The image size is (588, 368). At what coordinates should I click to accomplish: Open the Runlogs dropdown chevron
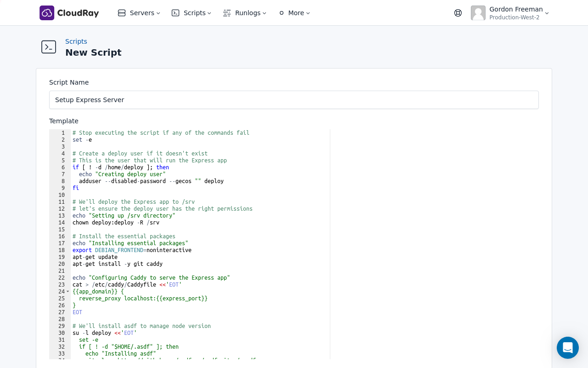tap(264, 13)
